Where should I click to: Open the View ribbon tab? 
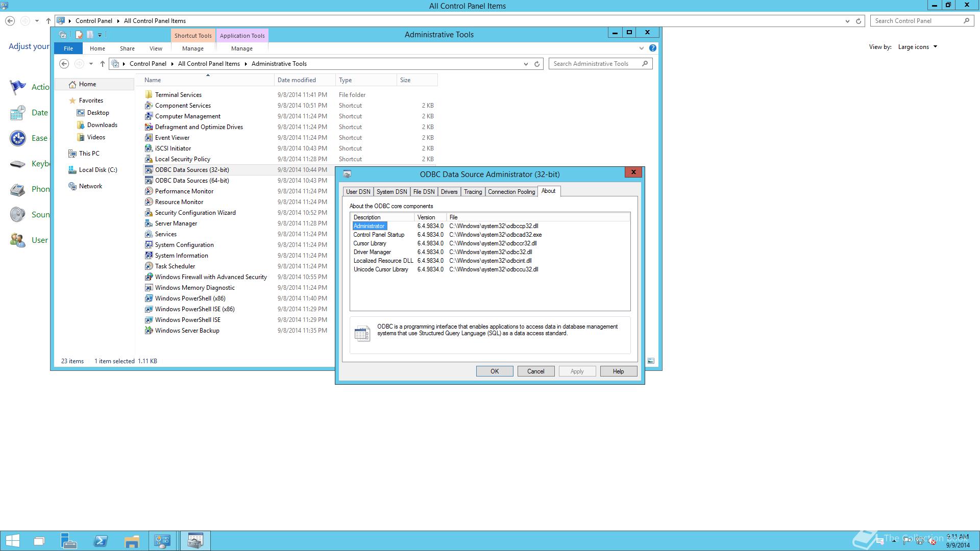click(156, 48)
